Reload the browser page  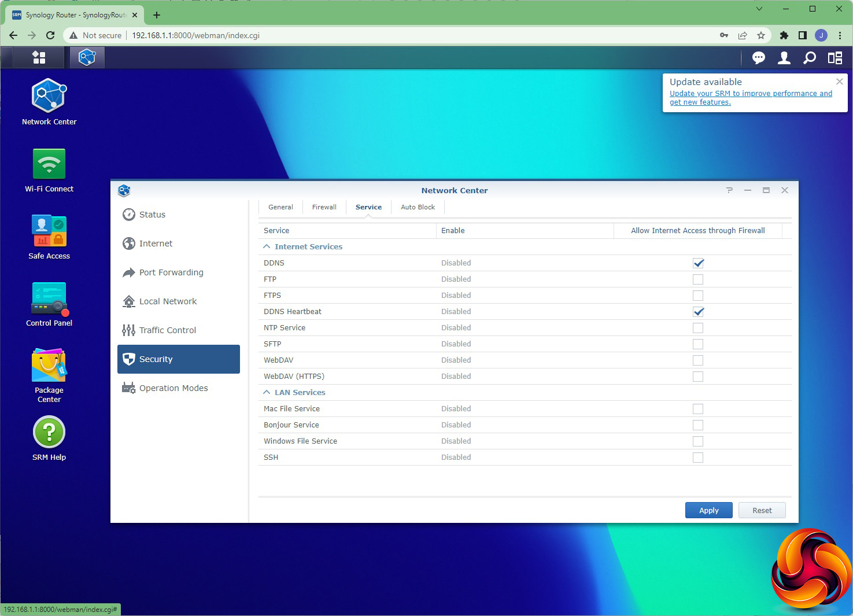(x=50, y=35)
